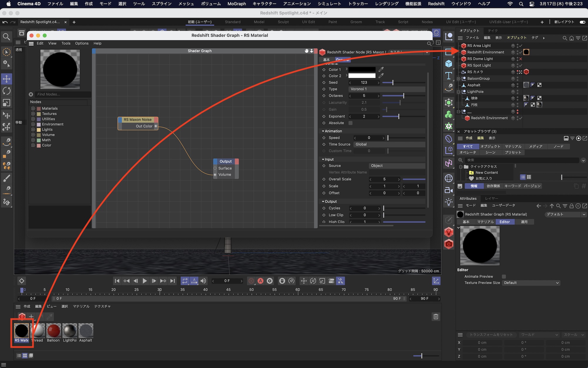Select the Balloon material thumbnail
Screen dimensions: 588x368
(x=54, y=331)
